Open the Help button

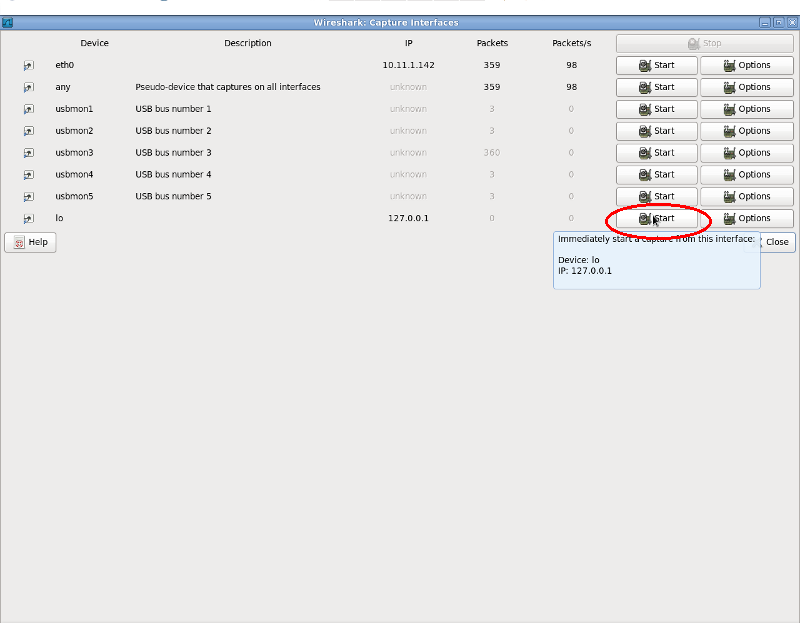[x=30, y=242]
